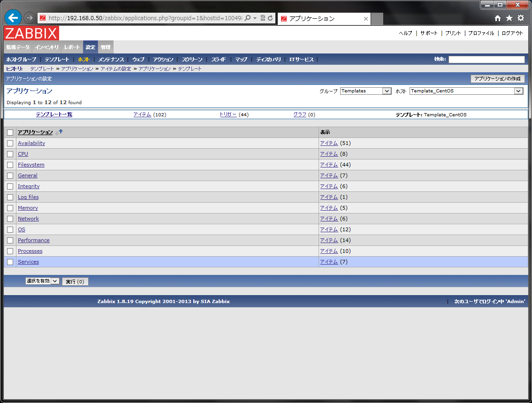Viewport: 532px width, 403px height.
Task: Open メンテナンス submenu item
Action: click(x=111, y=60)
